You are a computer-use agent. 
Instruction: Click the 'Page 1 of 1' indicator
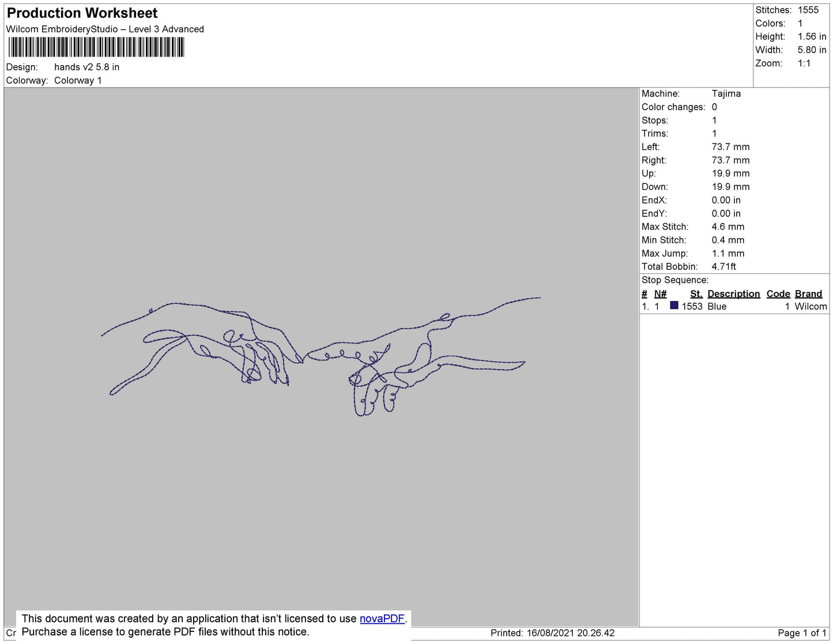coord(802,633)
